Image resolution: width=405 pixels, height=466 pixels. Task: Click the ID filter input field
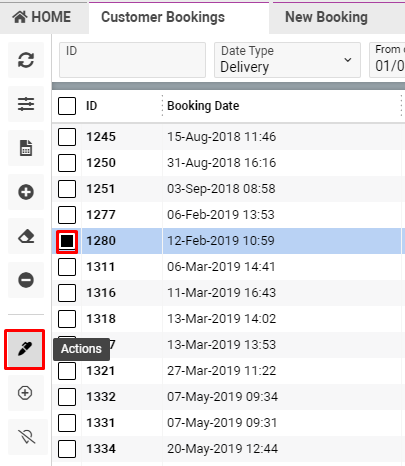click(132, 60)
